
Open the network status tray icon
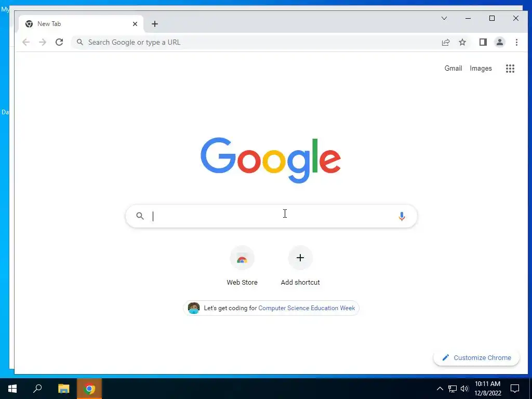(x=453, y=389)
